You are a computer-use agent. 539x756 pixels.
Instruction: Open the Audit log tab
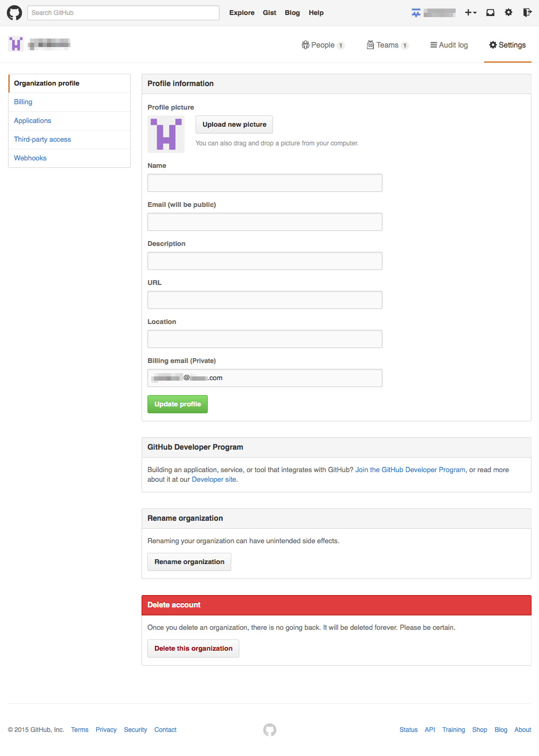[449, 45]
